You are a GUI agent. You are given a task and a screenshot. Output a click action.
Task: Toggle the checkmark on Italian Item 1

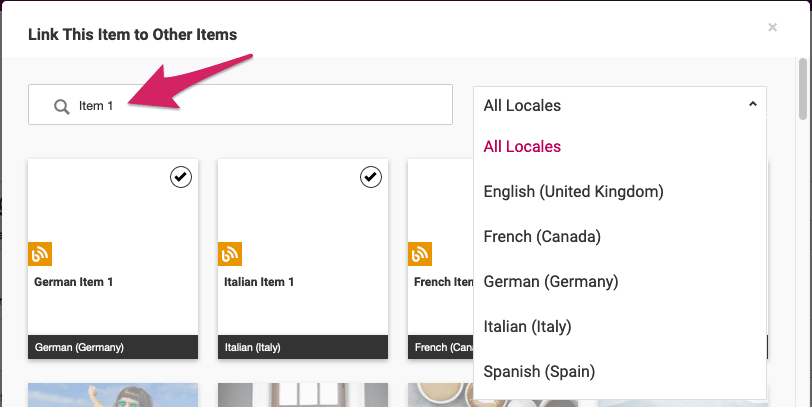371,177
